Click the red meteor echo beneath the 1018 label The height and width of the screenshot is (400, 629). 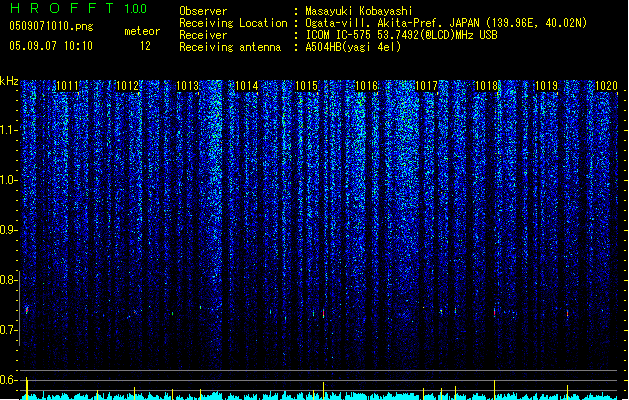(495, 312)
